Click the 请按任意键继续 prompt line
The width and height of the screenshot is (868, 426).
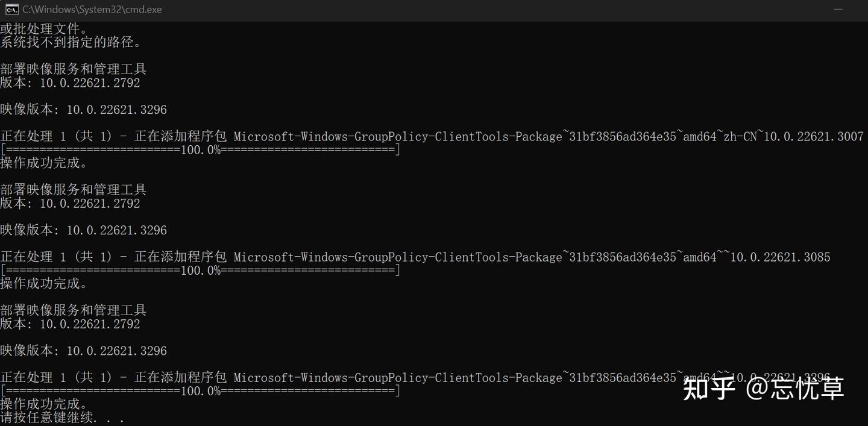pos(63,417)
